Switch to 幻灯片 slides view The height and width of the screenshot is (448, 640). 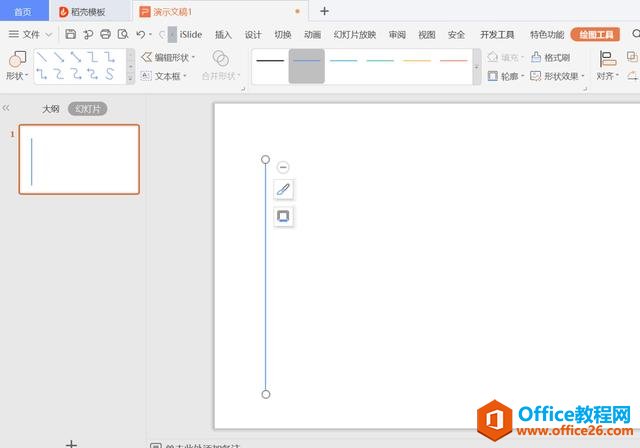87,109
